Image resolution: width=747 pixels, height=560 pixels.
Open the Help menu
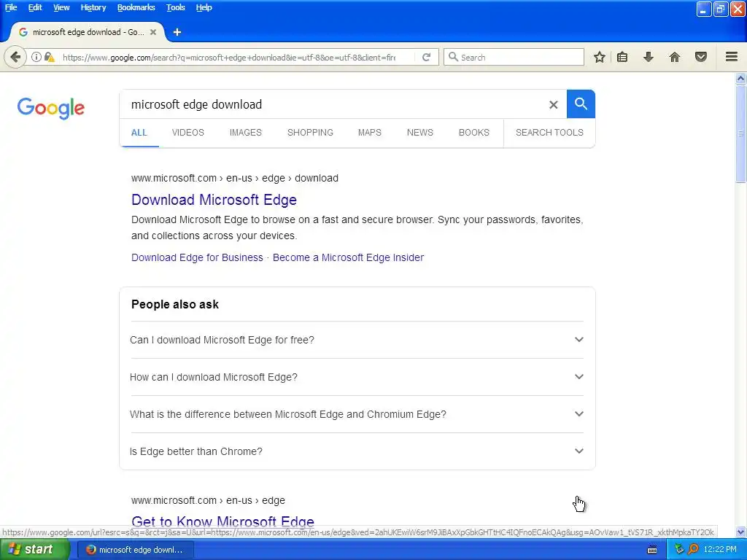pos(204,7)
